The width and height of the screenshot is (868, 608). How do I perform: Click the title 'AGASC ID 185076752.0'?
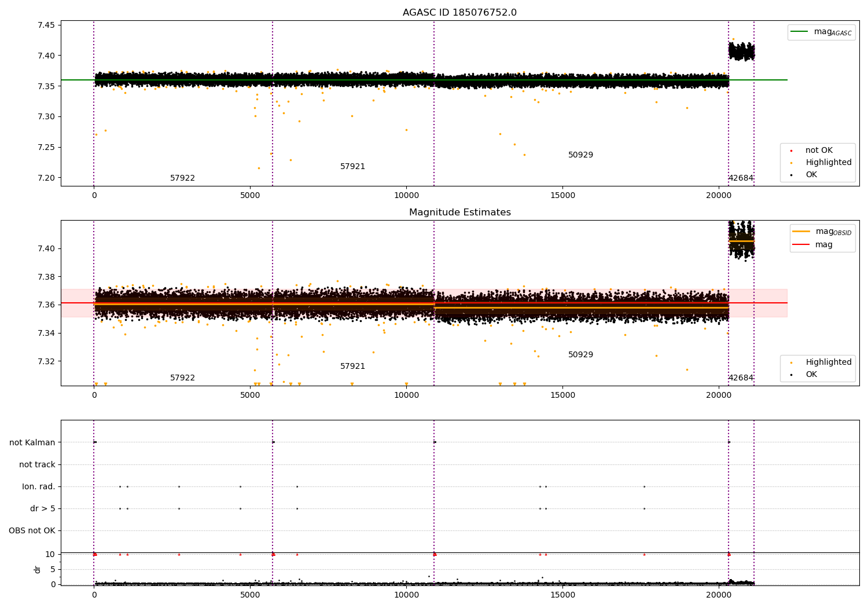pos(459,13)
